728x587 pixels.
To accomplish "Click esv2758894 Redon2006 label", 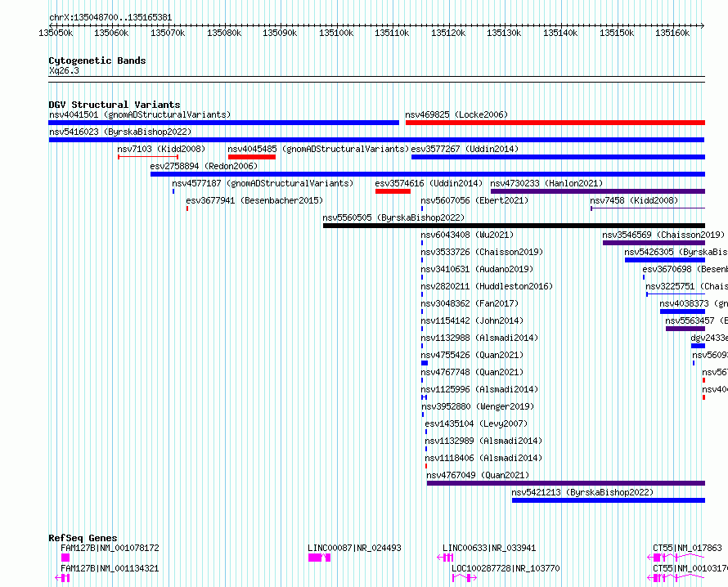I will (204, 166).
